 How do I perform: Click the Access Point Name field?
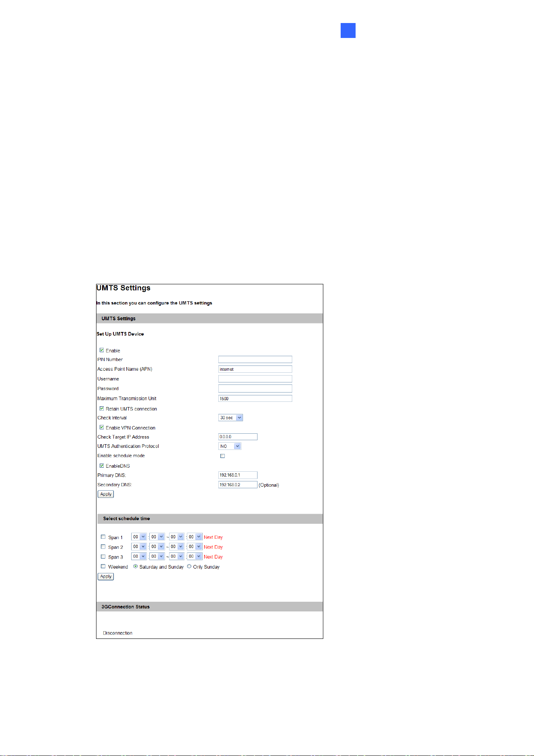pos(255,369)
